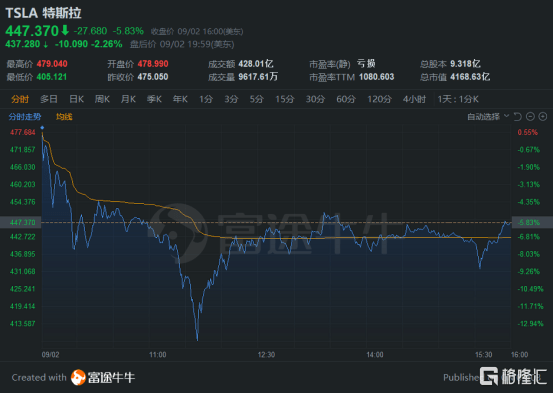Click the zoom out minus icon

(x=530, y=116)
